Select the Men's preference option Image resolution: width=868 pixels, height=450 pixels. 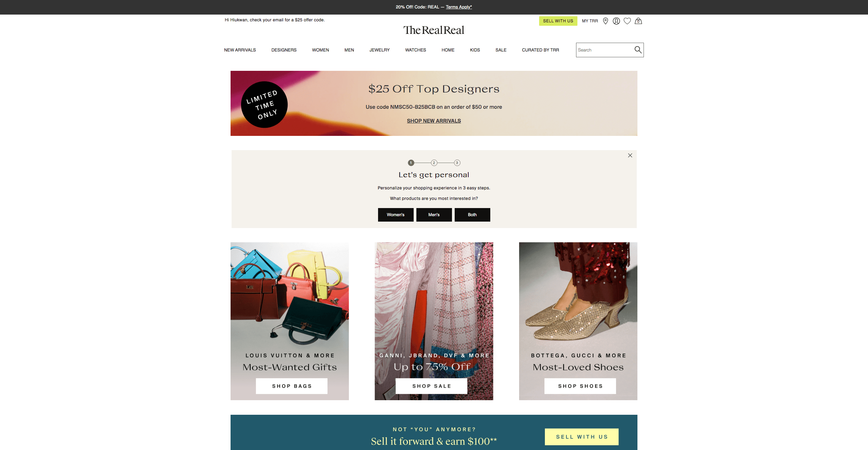point(434,215)
